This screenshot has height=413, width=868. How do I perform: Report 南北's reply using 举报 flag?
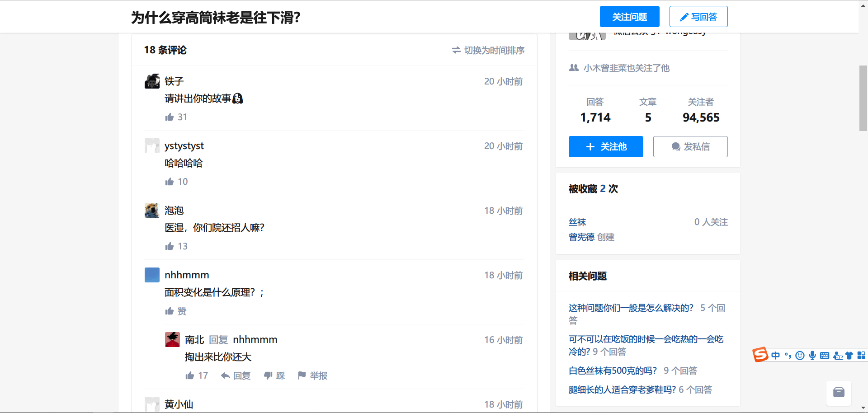click(x=312, y=375)
